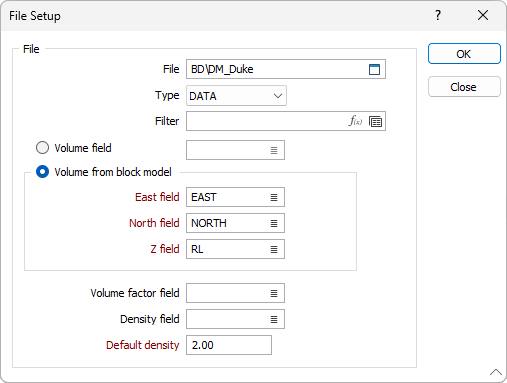Collapse the dialog using bottom-right chevron
The width and height of the screenshot is (507, 383).
click(x=496, y=372)
